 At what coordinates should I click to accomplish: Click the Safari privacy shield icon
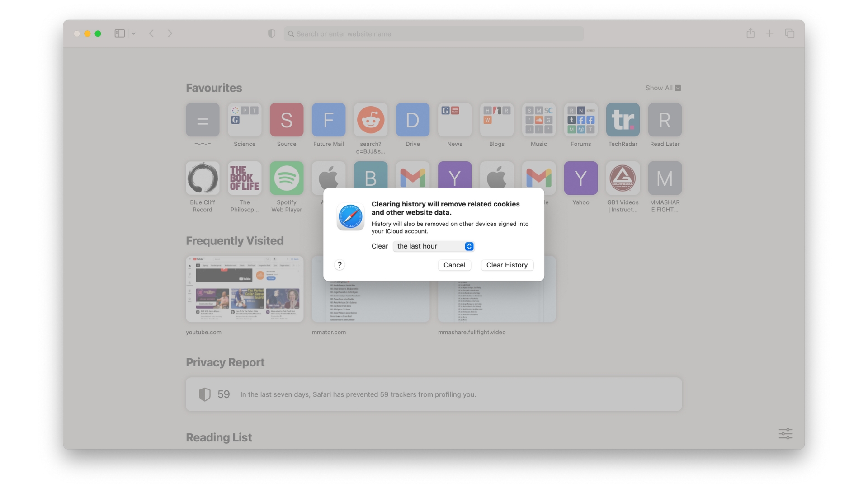point(272,33)
